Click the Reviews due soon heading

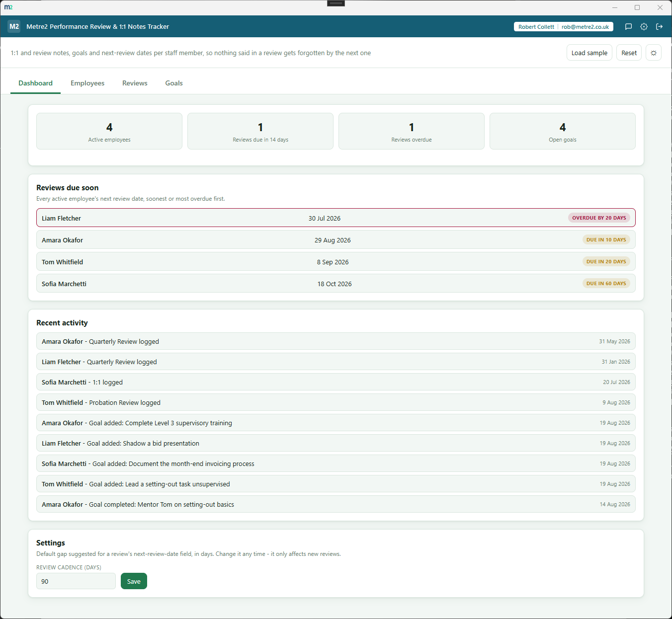(68, 188)
